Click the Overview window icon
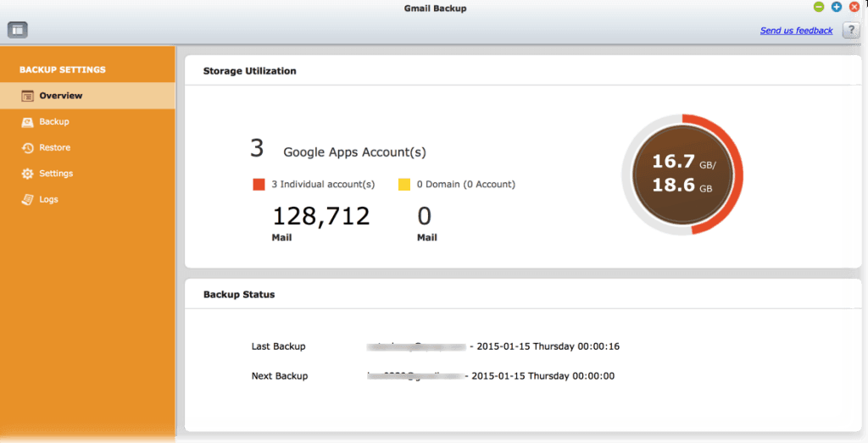The image size is (868, 443). [27, 96]
